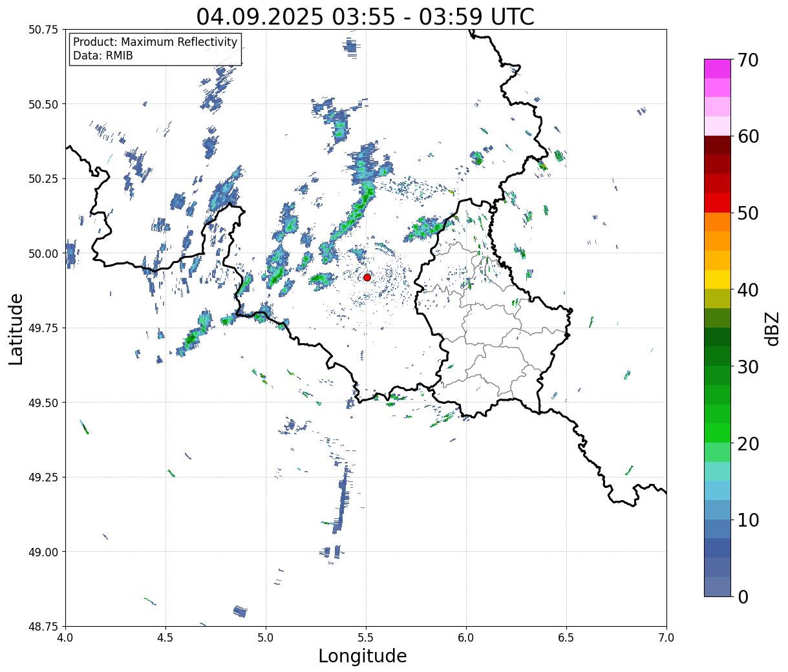Click the latitude tick label 49.00
The height and width of the screenshot is (672, 788).
pos(43,552)
